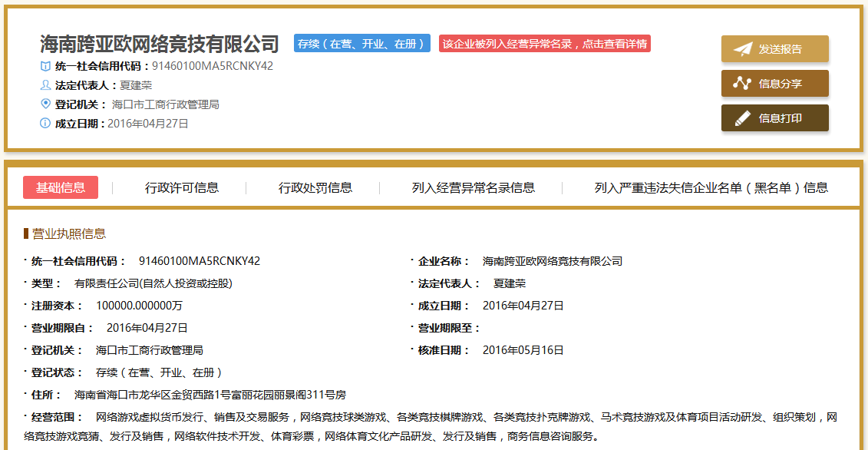This screenshot has height=450, width=868.
Task: Click the credit code value under 营业执照信息
Action: pyautogui.click(x=200, y=261)
